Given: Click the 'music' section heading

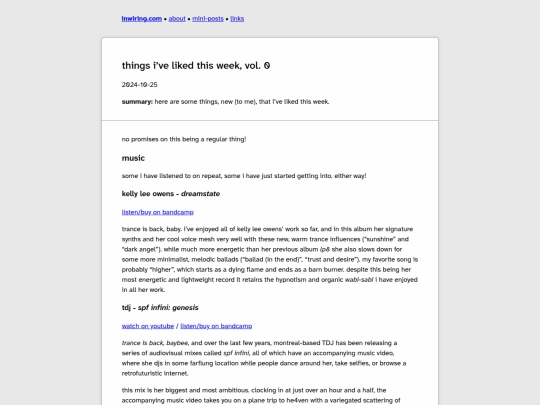Looking at the screenshot, I should (x=133, y=158).
